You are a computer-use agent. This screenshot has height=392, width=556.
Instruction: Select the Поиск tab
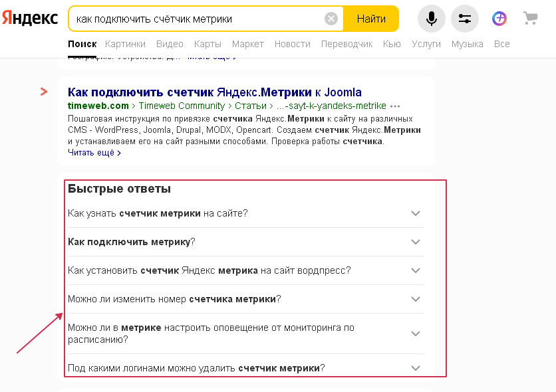[x=82, y=44]
